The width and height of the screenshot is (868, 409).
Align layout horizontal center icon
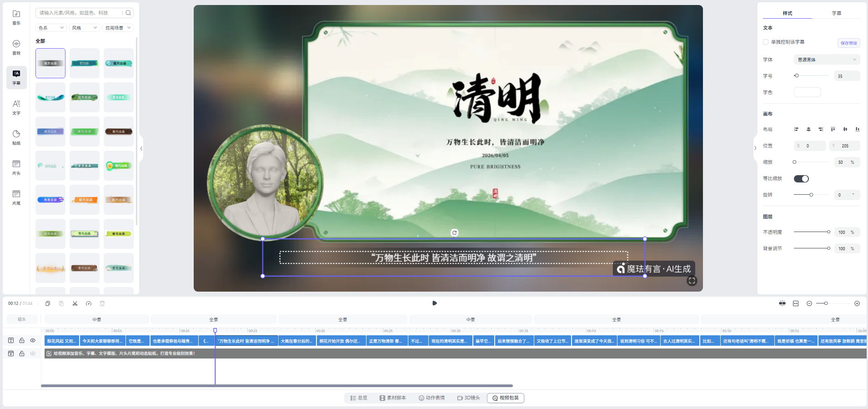pos(808,129)
